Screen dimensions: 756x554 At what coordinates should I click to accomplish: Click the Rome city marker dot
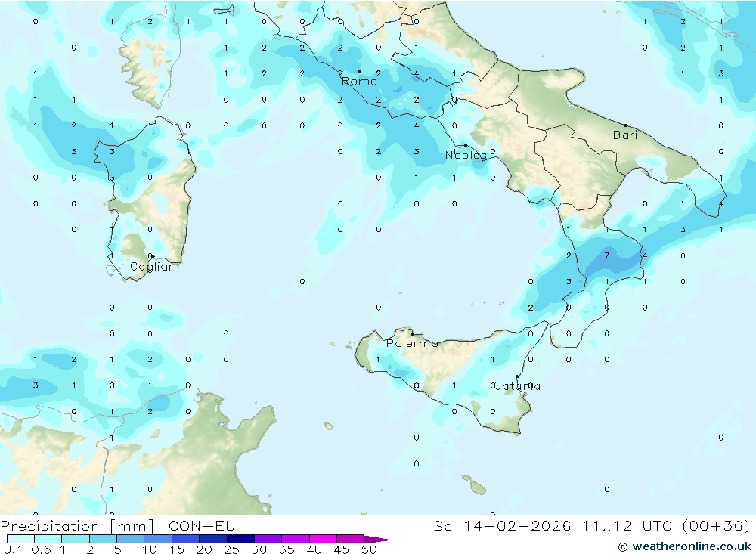[359, 72]
